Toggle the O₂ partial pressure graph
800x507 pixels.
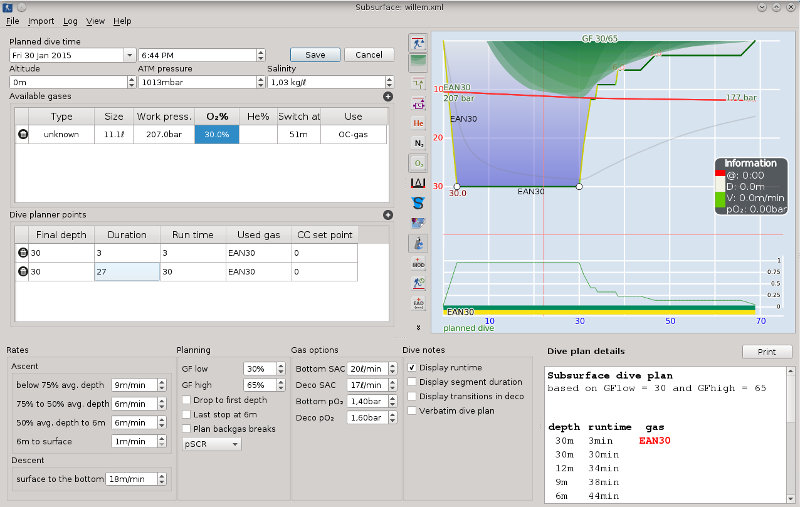418,163
